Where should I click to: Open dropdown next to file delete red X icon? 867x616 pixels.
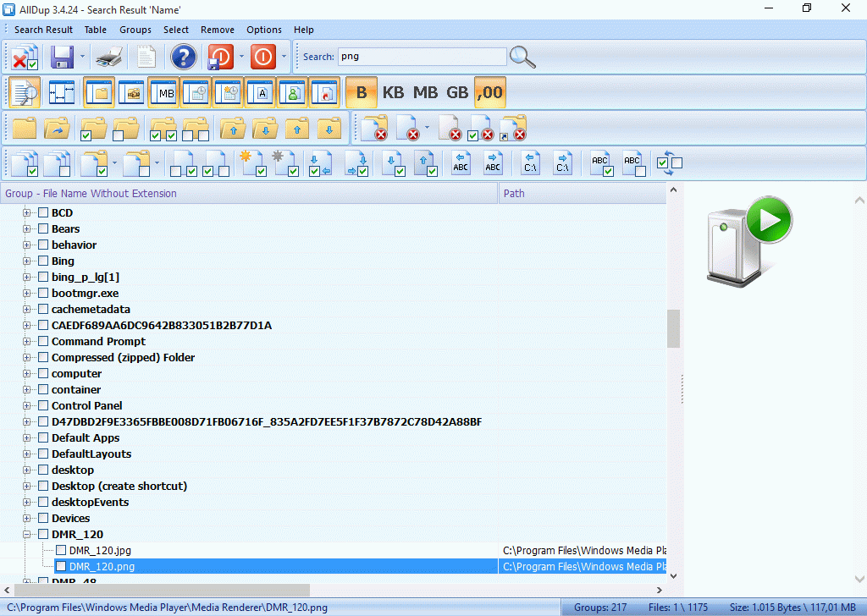pos(427,128)
